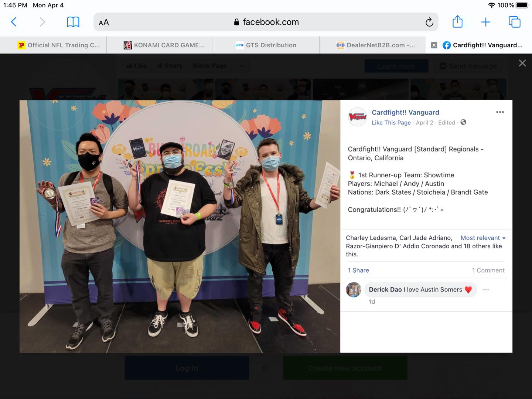The image size is (532, 399).
Task: Open the AA reader text options
Action: pyautogui.click(x=104, y=23)
